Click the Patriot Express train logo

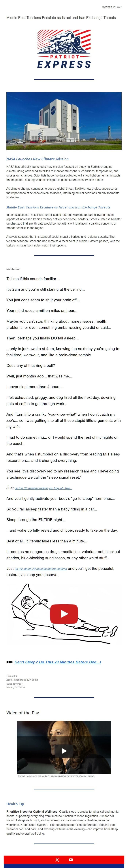[64, 52]
